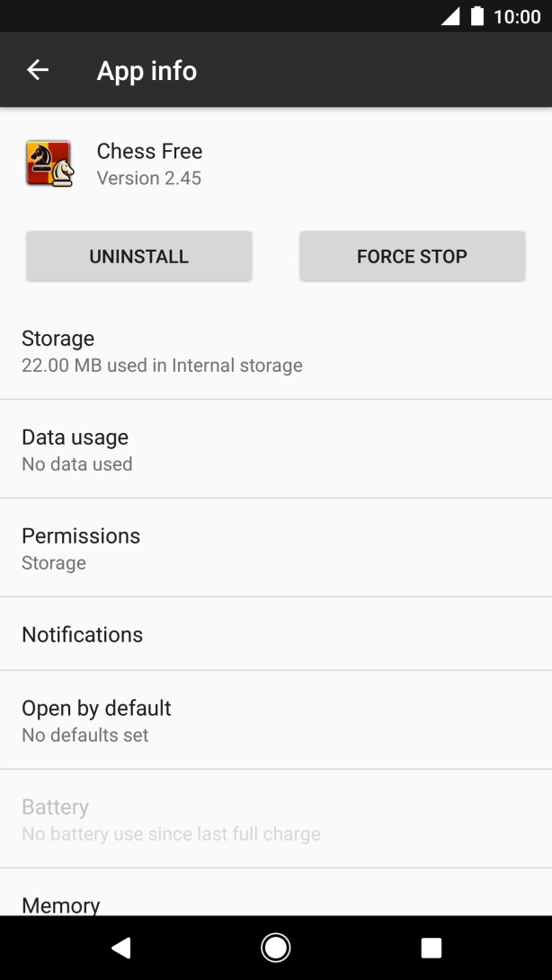Open the Open by default entry
This screenshot has height=980, width=552.
[275, 720]
